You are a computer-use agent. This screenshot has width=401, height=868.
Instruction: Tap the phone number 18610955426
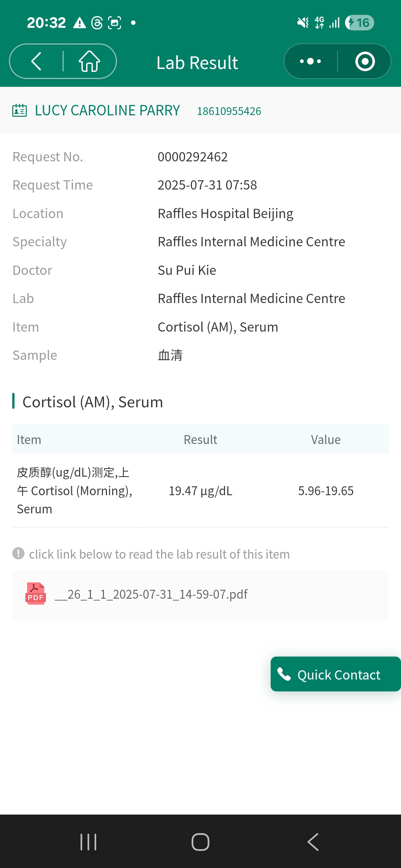(229, 111)
